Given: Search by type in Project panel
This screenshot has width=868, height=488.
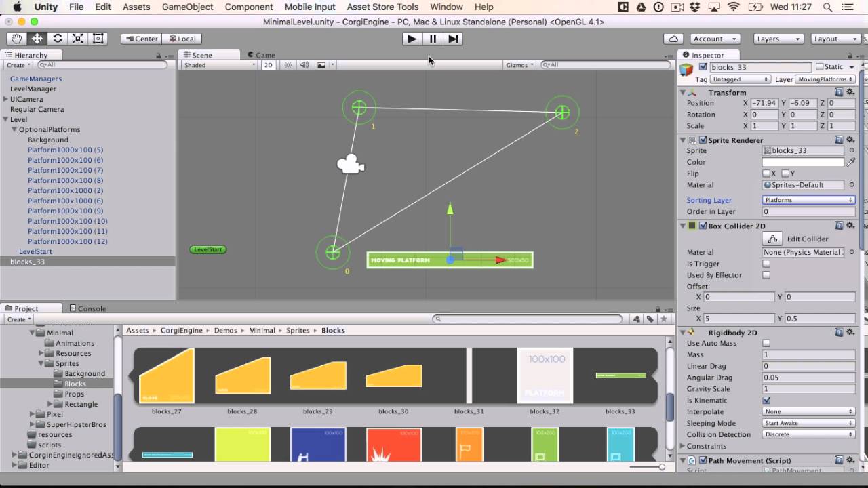Looking at the screenshot, I should pyautogui.click(x=637, y=319).
